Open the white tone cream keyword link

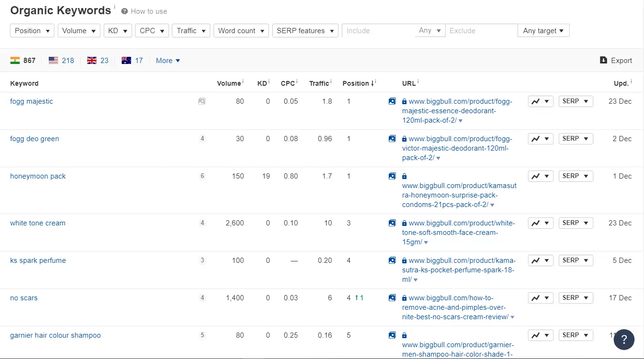pos(38,223)
